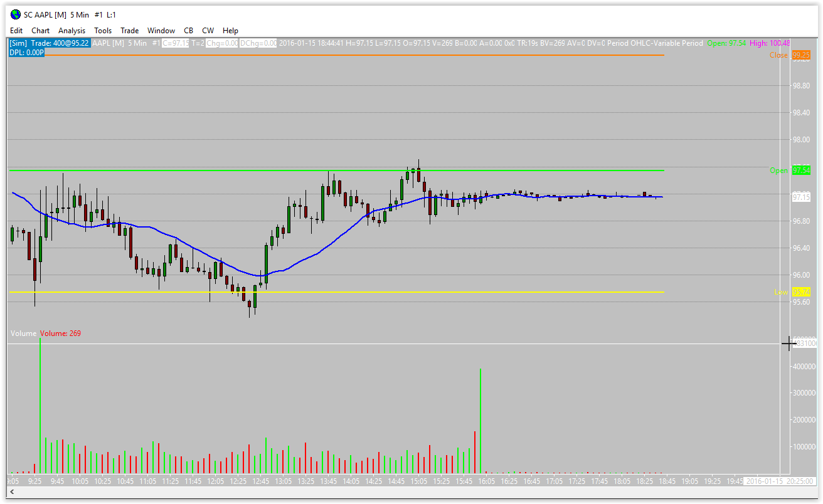Open the Window menu

point(161,30)
